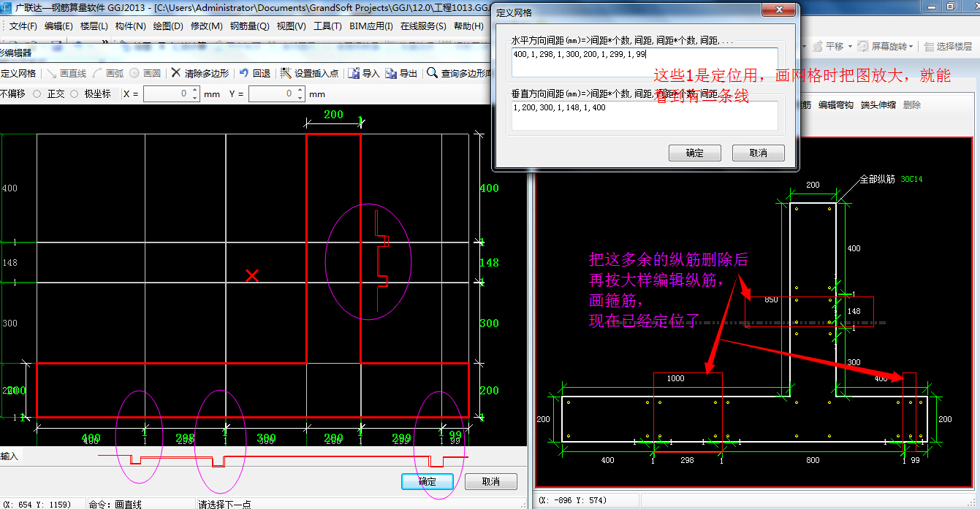Click the 导出 export icon

[391, 73]
